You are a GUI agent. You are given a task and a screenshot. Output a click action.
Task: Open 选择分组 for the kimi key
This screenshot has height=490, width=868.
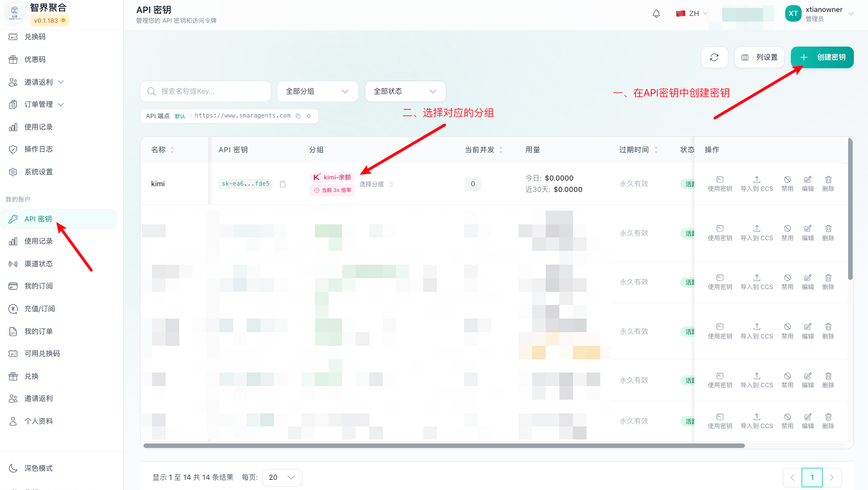coord(376,184)
